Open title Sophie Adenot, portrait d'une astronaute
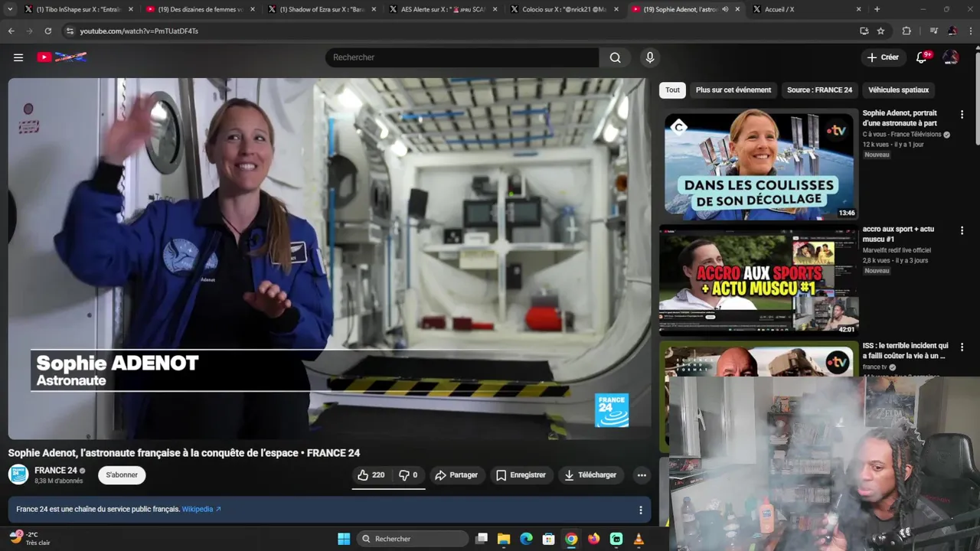Screen dimensions: 980x551 point(900,118)
